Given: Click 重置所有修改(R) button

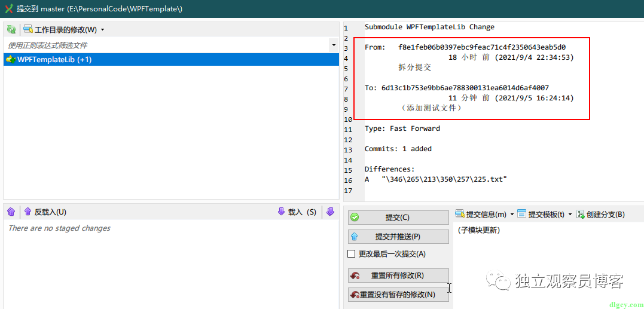Looking at the screenshot, I should [x=398, y=276].
